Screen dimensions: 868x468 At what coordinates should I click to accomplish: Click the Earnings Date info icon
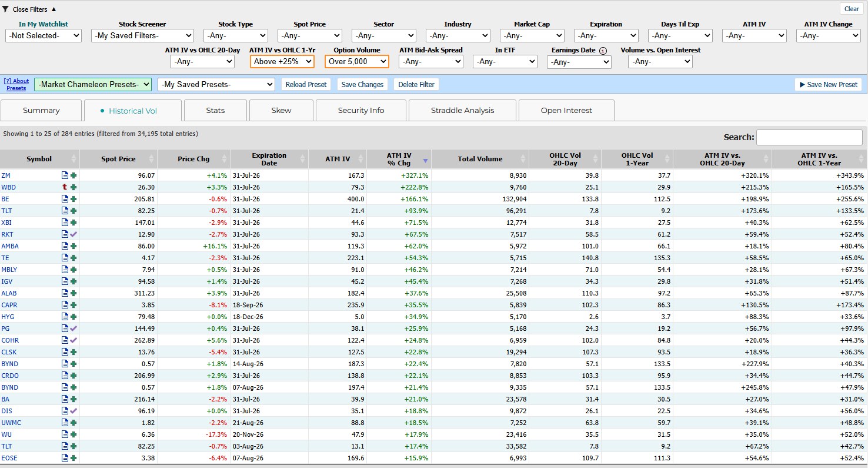click(x=603, y=51)
